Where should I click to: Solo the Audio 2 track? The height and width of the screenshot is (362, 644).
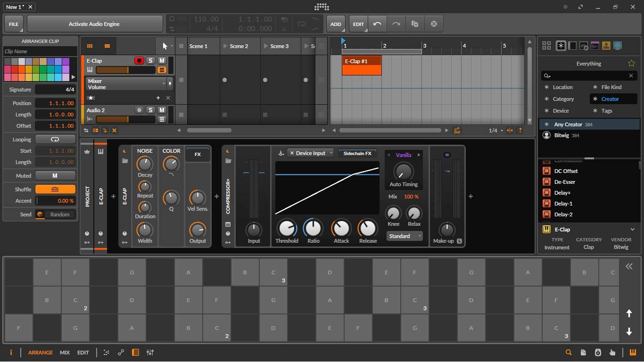(x=150, y=110)
